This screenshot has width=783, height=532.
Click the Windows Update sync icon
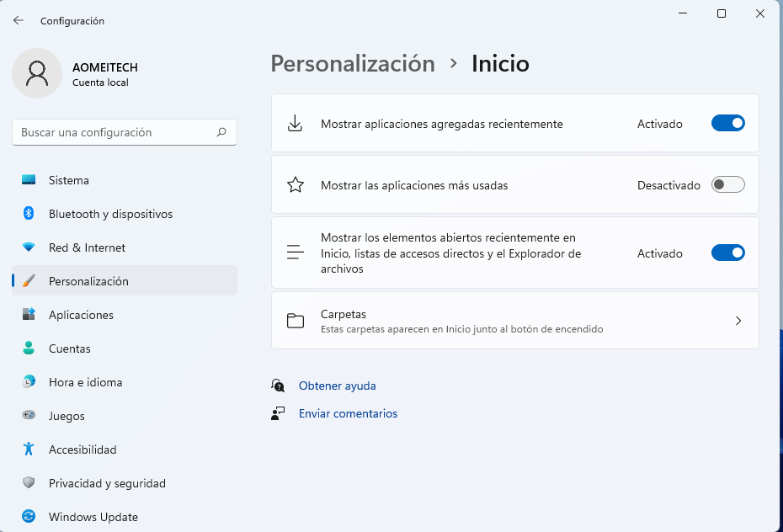29,517
